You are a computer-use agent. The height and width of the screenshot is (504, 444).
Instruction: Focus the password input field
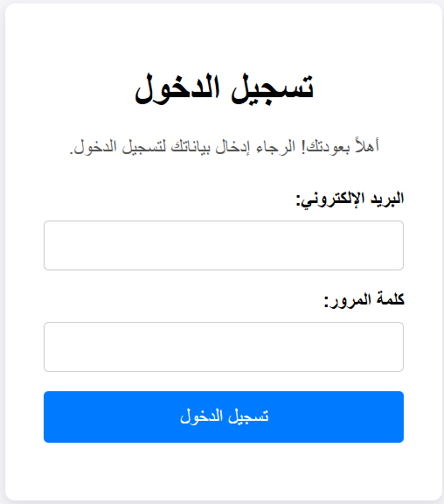pos(224,346)
